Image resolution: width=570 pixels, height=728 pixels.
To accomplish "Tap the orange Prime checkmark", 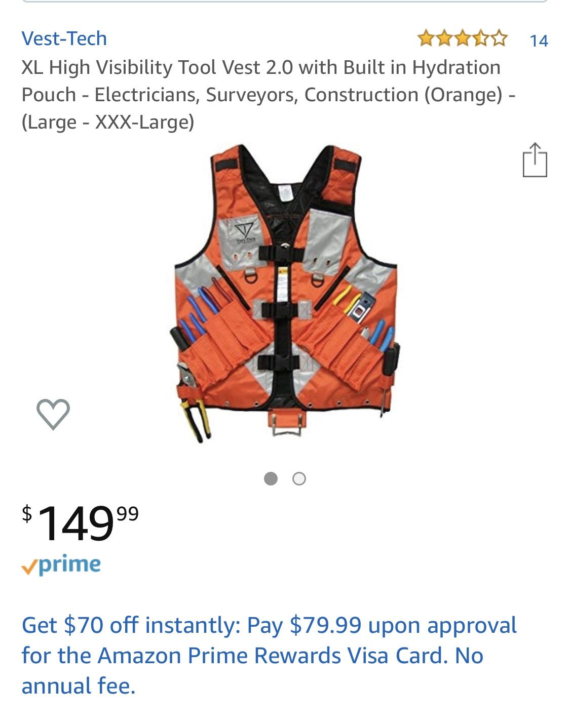I will point(29,568).
